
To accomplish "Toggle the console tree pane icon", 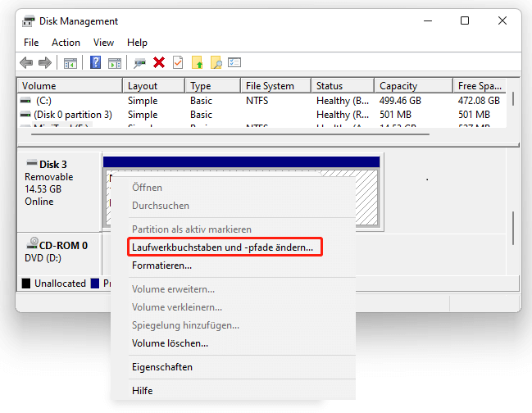I will click(x=70, y=63).
